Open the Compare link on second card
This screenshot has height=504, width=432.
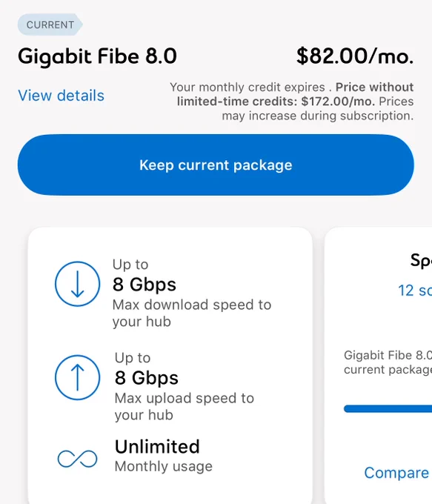pos(398,473)
